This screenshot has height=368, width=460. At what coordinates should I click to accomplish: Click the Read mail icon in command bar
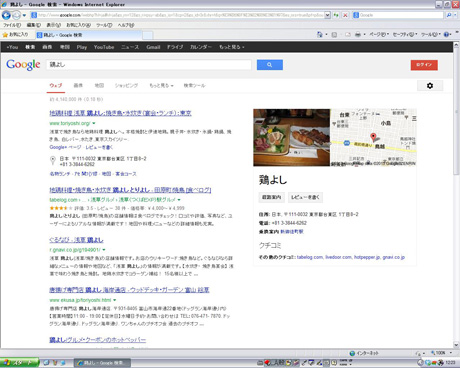point(347,34)
